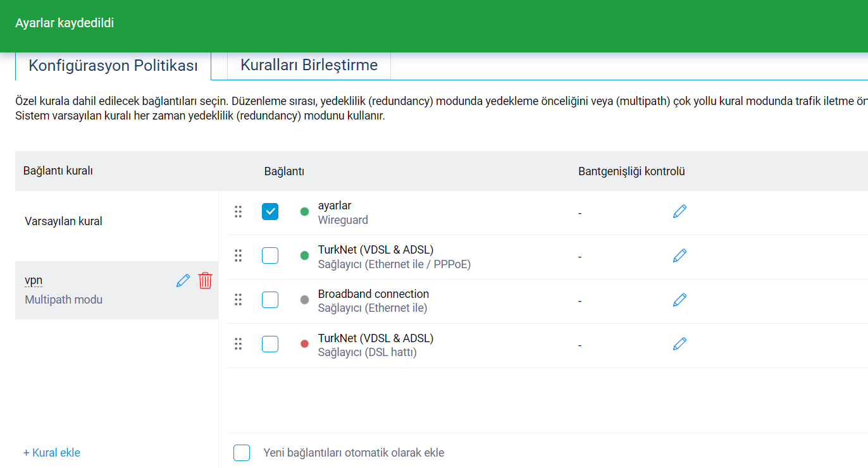Open the Konfigürasyon Politikası tab

(113, 66)
